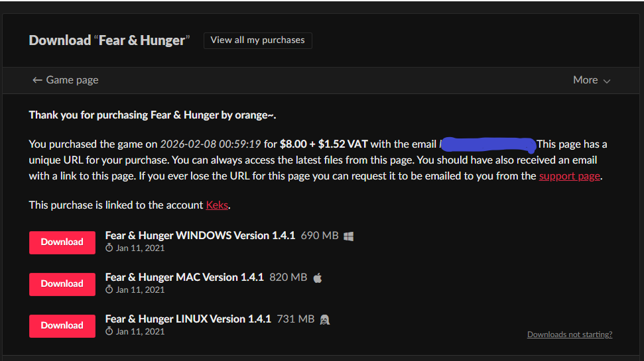Open the More dropdown menu

coord(592,80)
